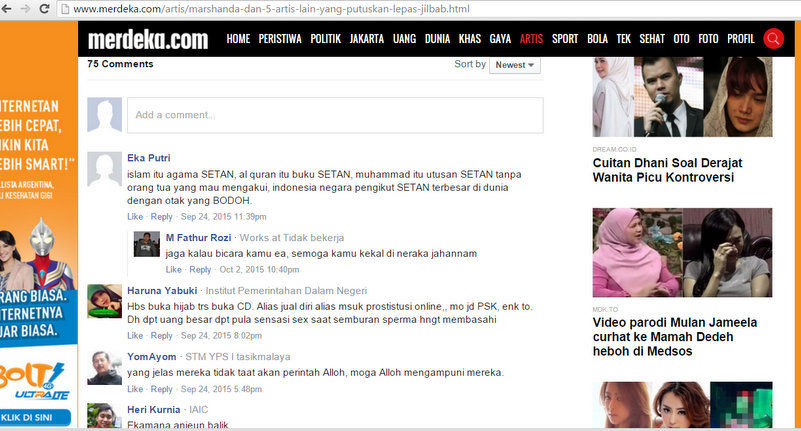Click M Fathur Rozi's profile photo
The image size is (801, 431).
coord(147,244)
